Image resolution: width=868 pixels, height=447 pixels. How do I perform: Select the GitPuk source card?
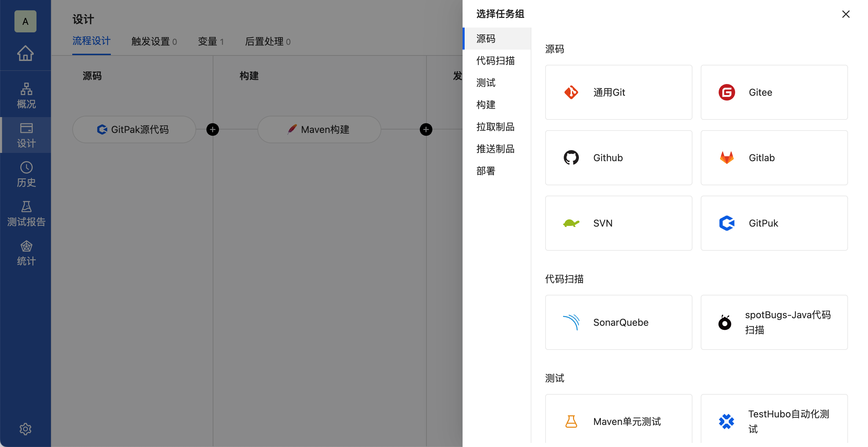point(774,223)
